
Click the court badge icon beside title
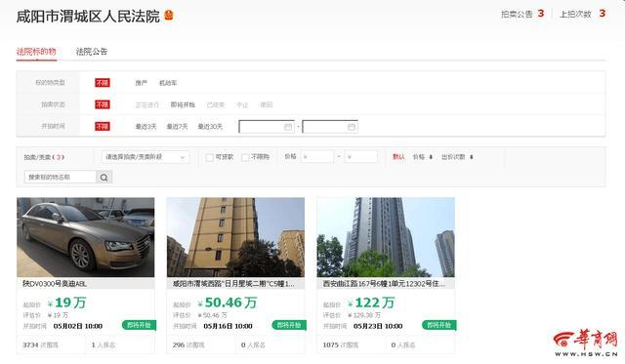pos(169,16)
